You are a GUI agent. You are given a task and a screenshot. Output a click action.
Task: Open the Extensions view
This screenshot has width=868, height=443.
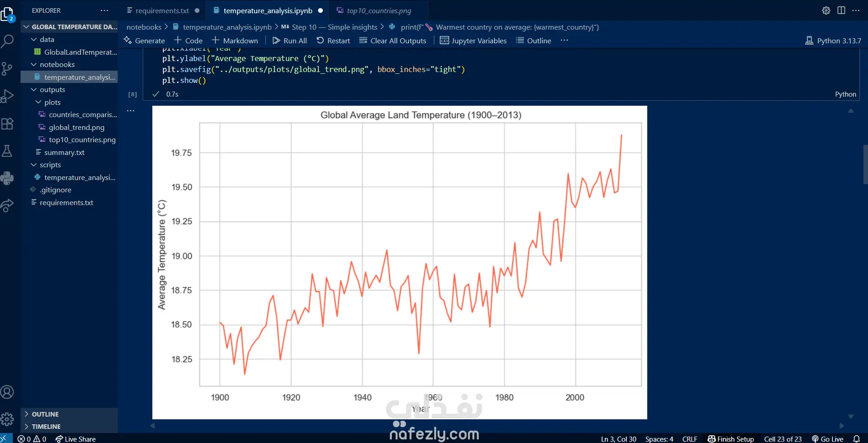click(x=7, y=124)
